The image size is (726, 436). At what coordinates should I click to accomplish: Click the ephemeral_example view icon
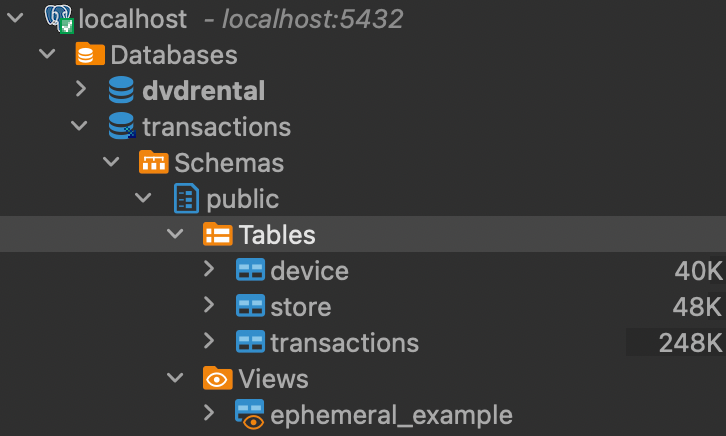[x=250, y=414]
